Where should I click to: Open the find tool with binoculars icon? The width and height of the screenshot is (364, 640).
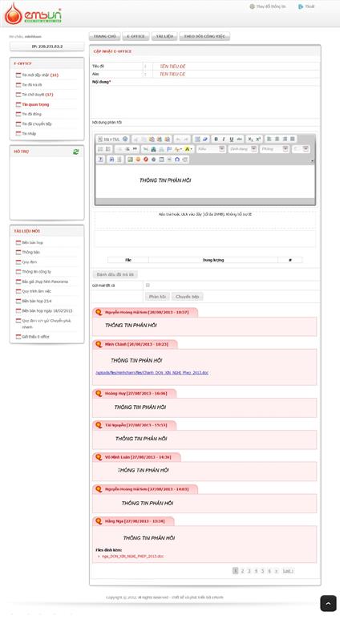(111, 159)
